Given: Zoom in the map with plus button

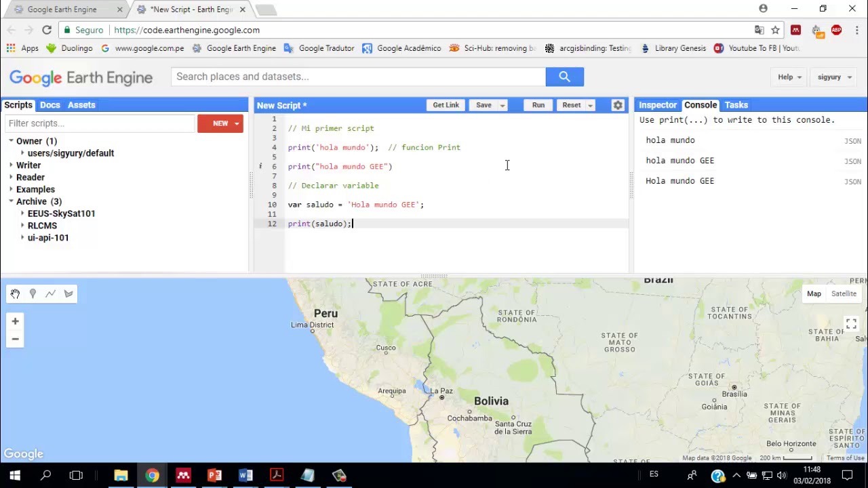Looking at the screenshot, I should (15, 321).
